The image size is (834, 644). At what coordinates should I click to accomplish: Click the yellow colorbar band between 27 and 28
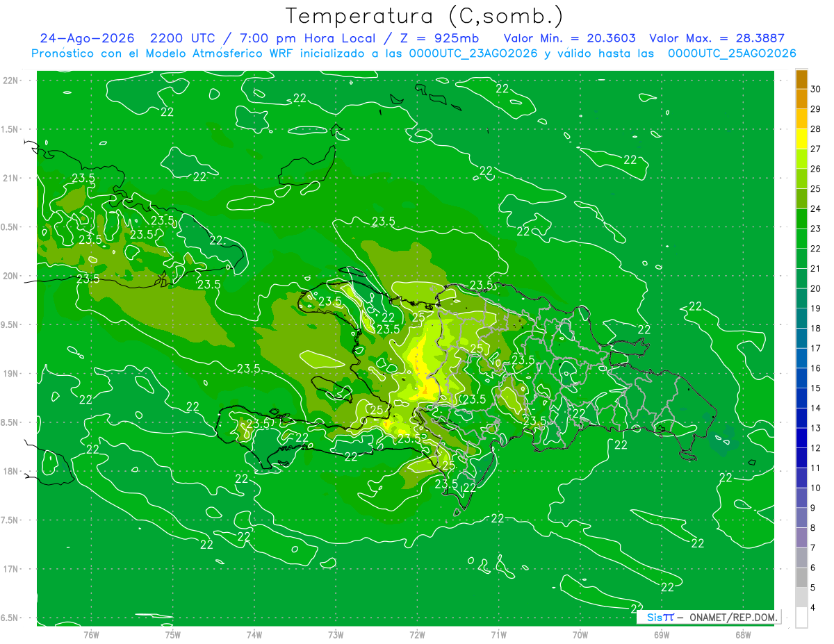801,139
